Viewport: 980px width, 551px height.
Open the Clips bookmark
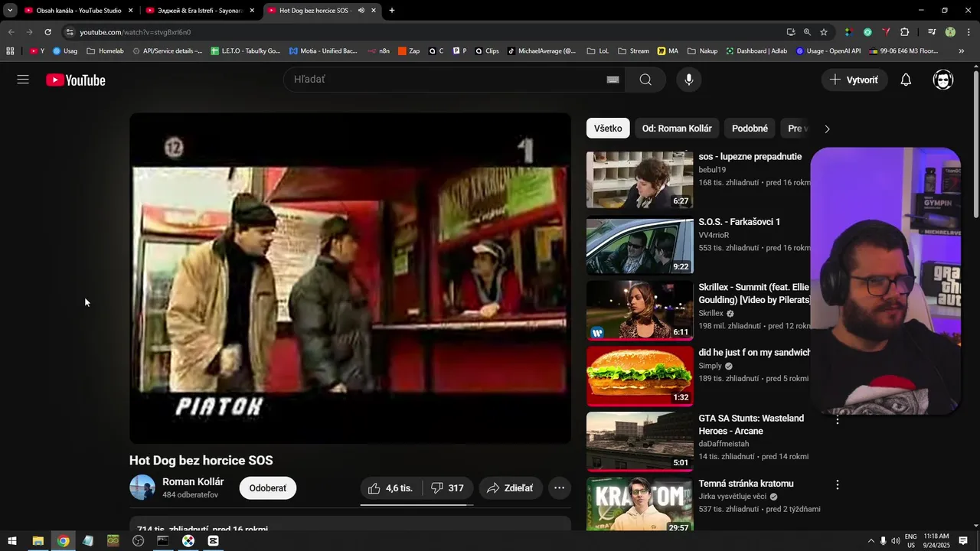pos(485,51)
